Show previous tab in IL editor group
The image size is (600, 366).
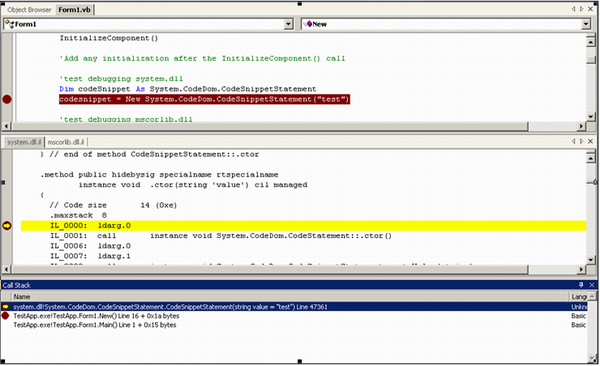[574, 141]
